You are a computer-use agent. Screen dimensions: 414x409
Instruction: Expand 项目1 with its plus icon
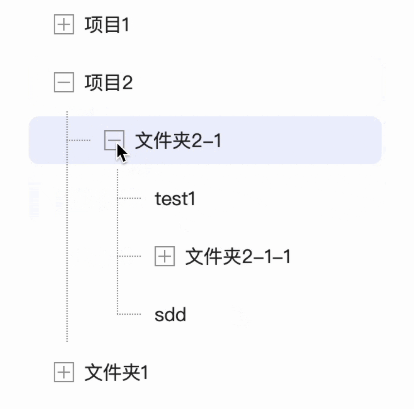[64, 24]
